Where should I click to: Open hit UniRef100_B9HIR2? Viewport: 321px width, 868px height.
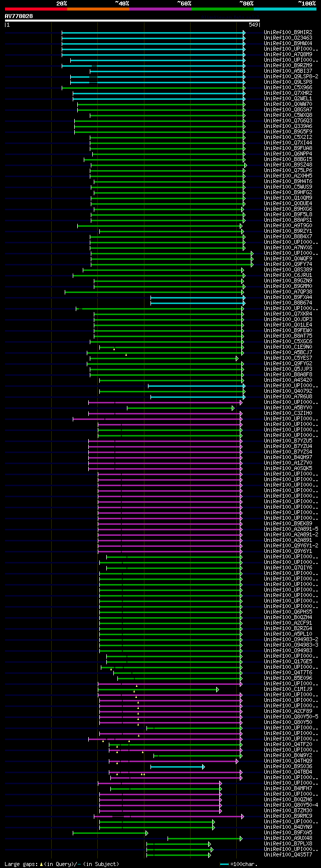pos(288,33)
